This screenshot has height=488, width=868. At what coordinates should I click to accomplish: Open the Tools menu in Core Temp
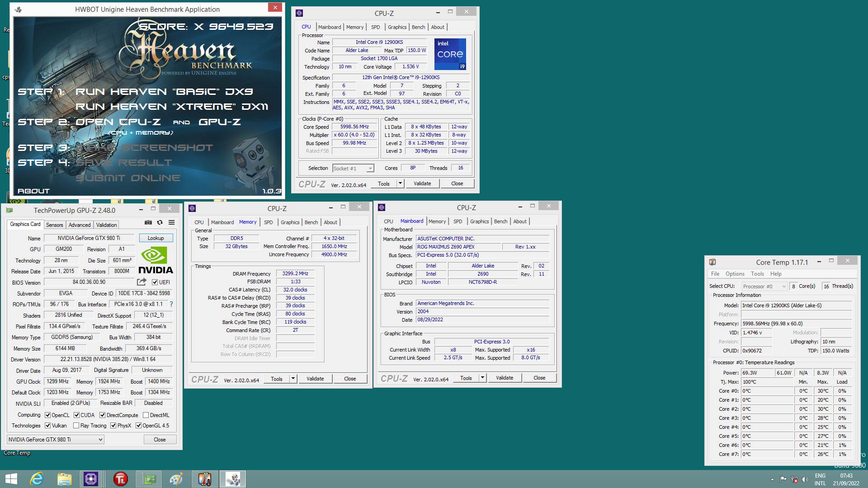coord(757,274)
